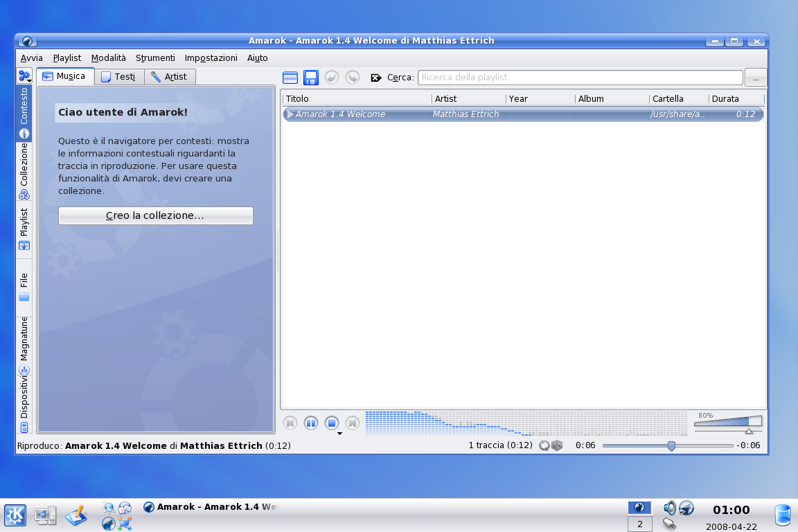Image resolution: width=798 pixels, height=532 pixels.
Task: Click the volume speaker tray icon
Action: tap(669, 508)
